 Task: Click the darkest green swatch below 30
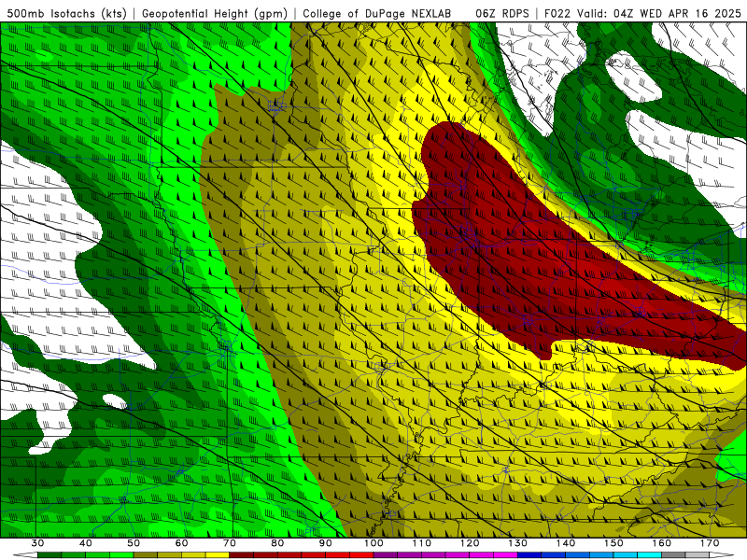[49, 555]
